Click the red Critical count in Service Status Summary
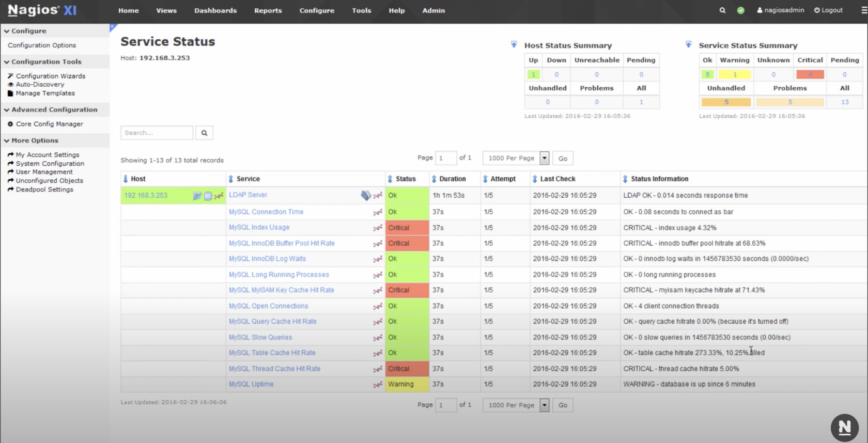The height and width of the screenshot is (443, 868). tap(810, 74)
